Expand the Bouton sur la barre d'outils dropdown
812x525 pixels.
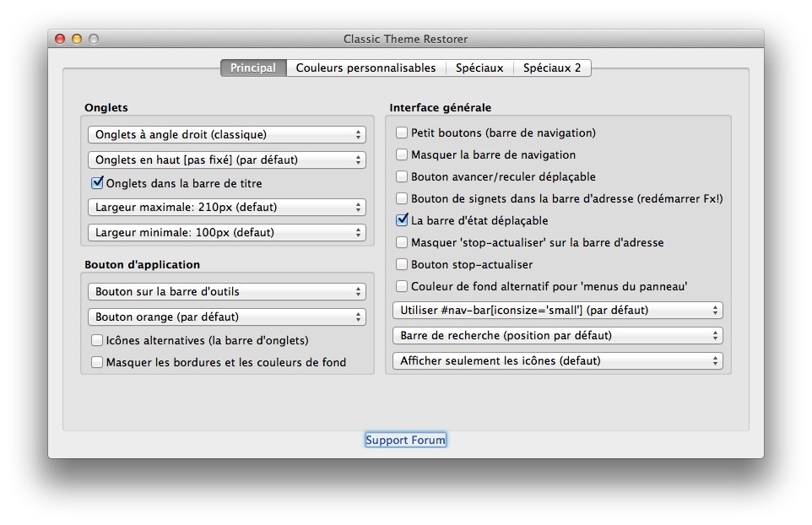(x=227, y=291)
